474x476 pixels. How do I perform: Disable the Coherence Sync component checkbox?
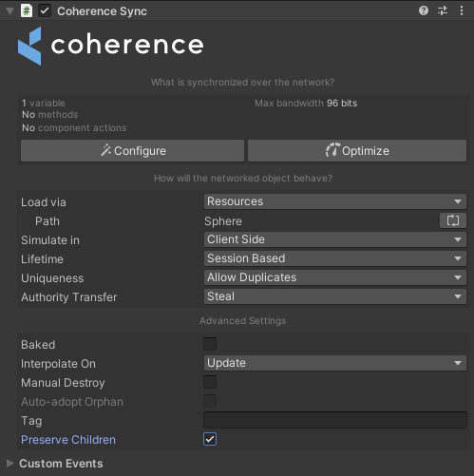coord(45,10)
